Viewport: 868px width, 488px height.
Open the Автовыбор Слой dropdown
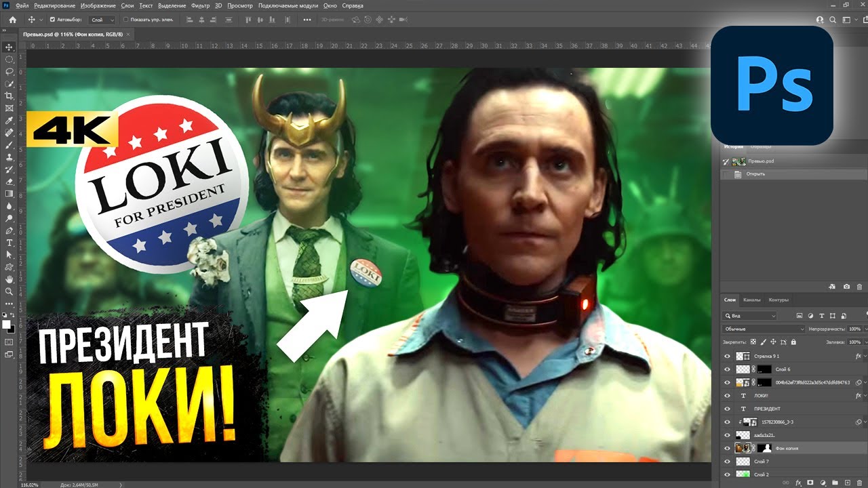[101, 20]
